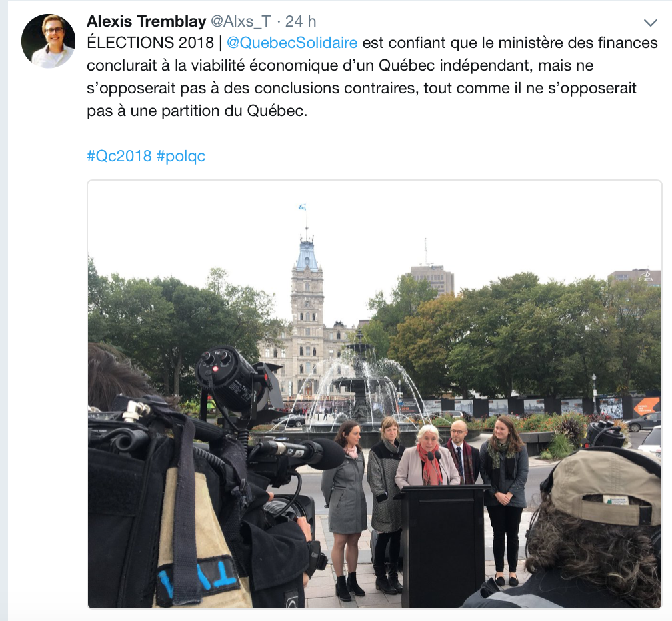Click the Alexis Tremblay display name
Image resolution: width=672 pixels, height=621 pixels.
point(147,21)
